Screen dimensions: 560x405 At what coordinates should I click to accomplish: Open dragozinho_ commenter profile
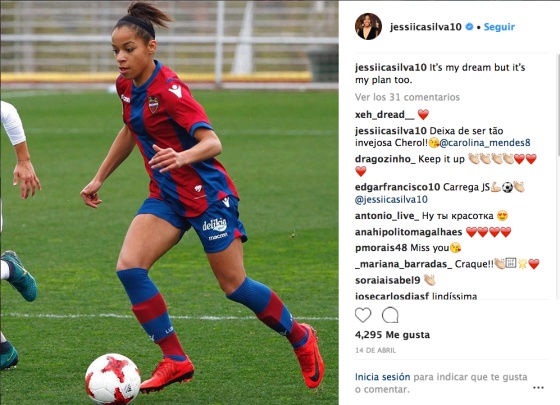tap(385, 159)
